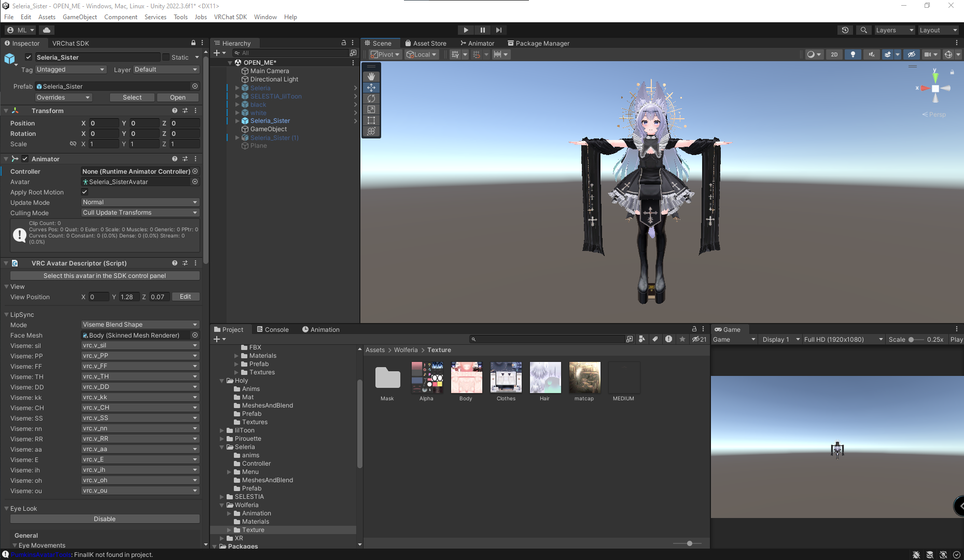Open the Undo History icon
Screen dimensions: 964x560
845,30
